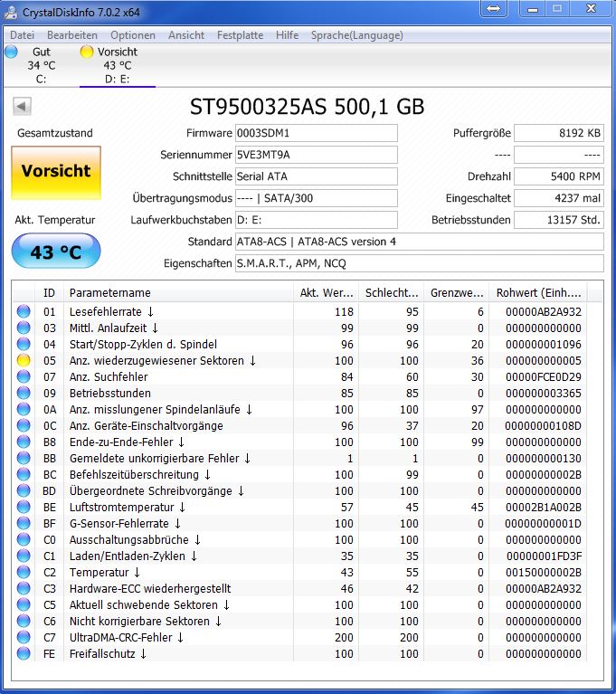This screenshot has height=694, width=616.
Task: Click status icon for Start/Stopp-Zyklen d. Spindel
Action: click(x=24, y=345)
